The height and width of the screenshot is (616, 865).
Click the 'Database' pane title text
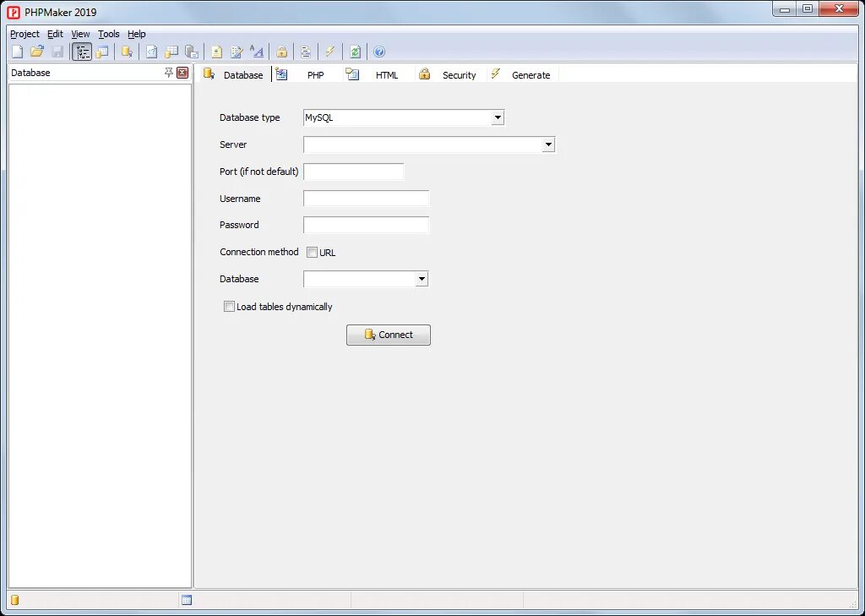[31, 73]
